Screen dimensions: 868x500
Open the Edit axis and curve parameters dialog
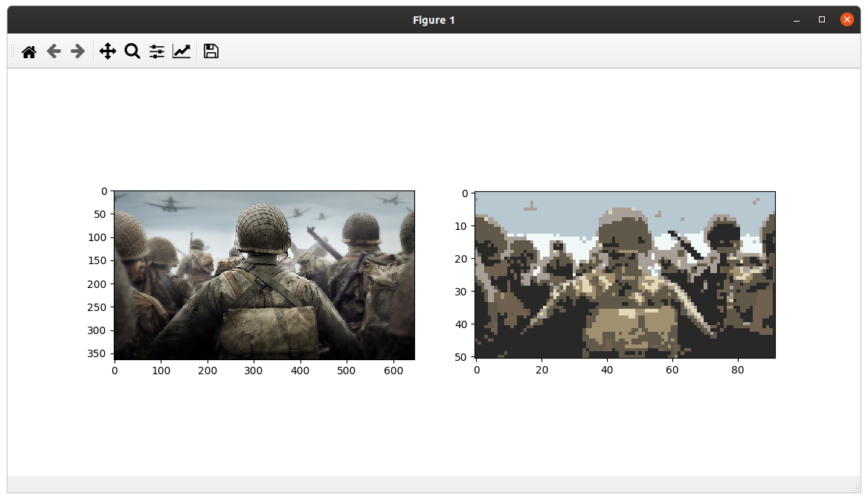click(x=181, y=51)
